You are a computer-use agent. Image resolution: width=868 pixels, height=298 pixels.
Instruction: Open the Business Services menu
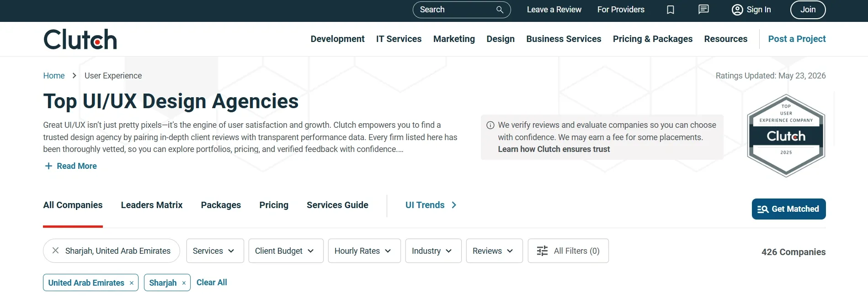(x=564, y=39)
